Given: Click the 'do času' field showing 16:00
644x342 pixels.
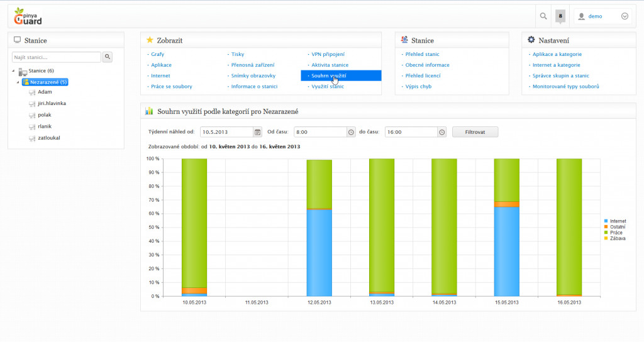Looking at the screenshot, I should point(411,132).
